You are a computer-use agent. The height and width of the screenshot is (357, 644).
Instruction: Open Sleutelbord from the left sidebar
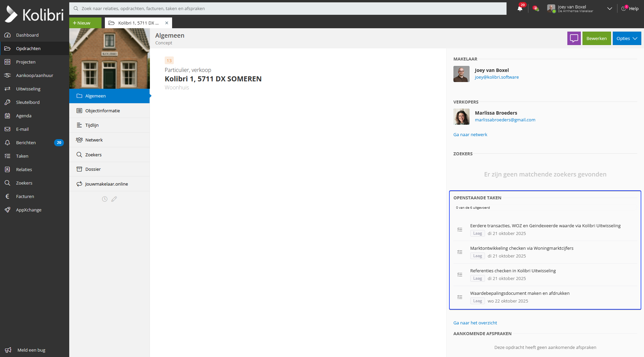coord(28,102)
